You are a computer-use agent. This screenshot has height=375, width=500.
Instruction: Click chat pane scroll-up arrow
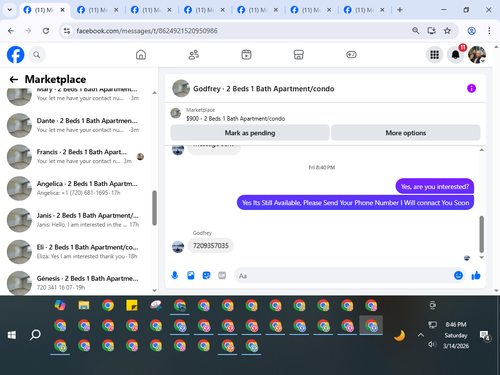[481, 150]
